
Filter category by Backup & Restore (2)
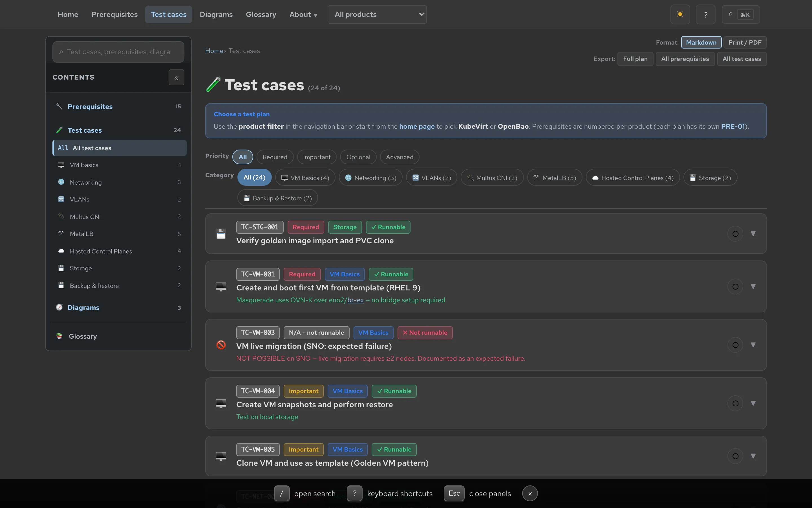click(277, 198)
